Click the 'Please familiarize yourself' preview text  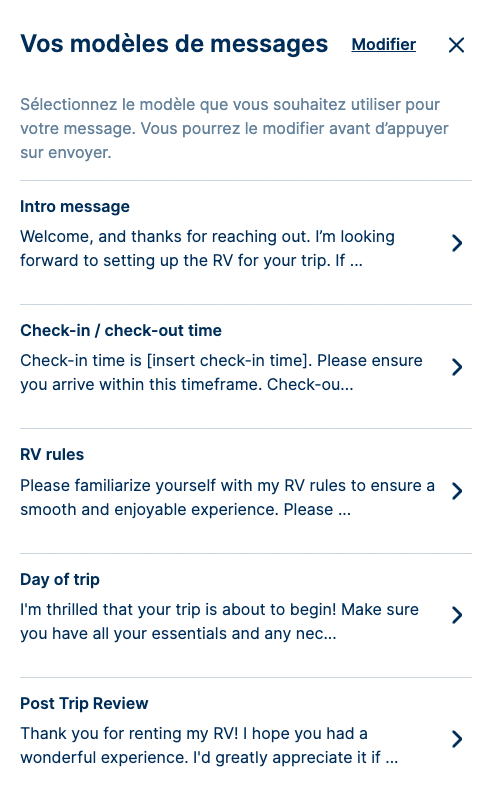click(227, 497)
